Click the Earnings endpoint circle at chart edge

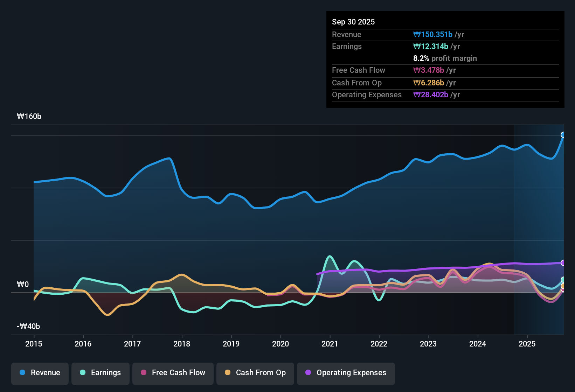click(563, 279)
